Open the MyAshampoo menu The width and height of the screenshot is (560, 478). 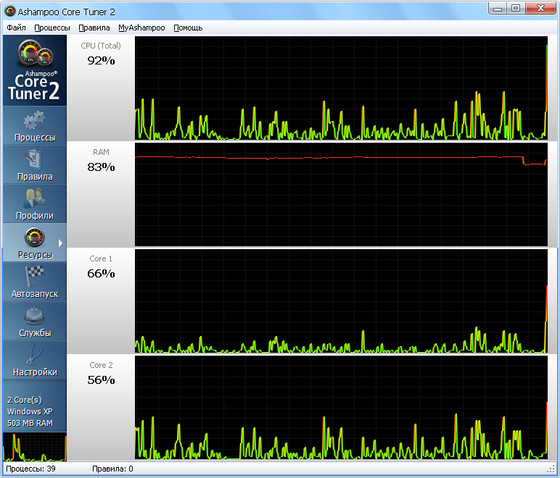tap(141, 28)
